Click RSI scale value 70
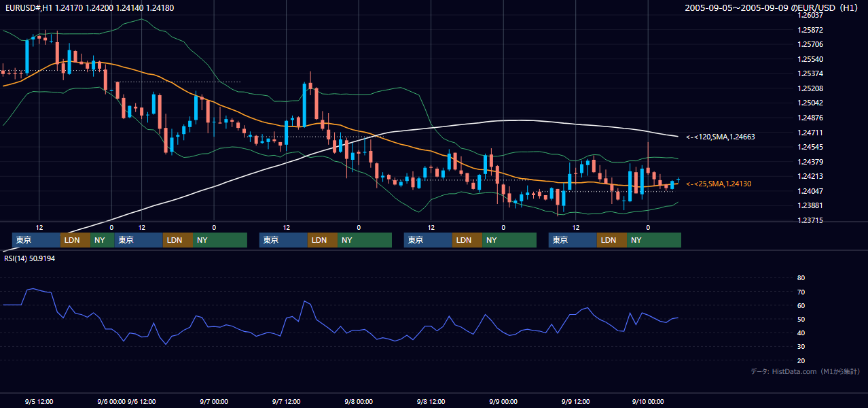The image size is (868, 408). [801, 292]
